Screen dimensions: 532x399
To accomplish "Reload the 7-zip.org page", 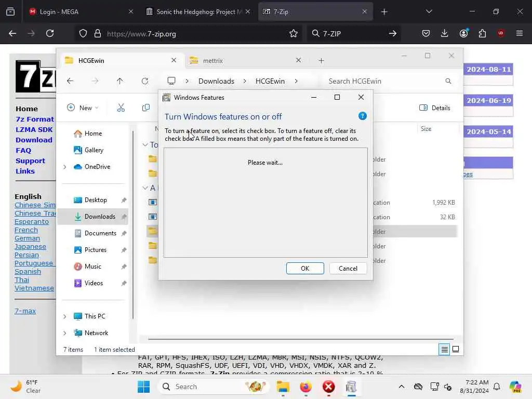I will point(50,33).
